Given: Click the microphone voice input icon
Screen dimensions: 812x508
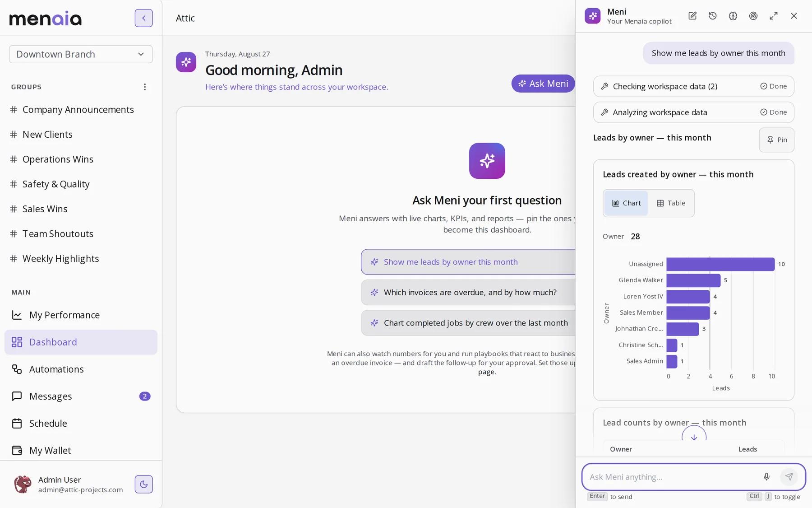Looking at the screenshot, I should pyautogui.click(x=766, y=476).
